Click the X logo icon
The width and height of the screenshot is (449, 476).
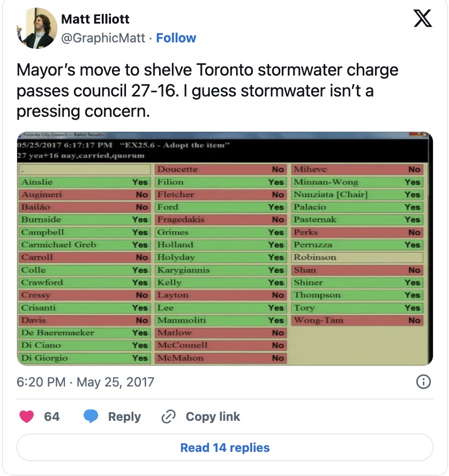[x=423, y=19]
